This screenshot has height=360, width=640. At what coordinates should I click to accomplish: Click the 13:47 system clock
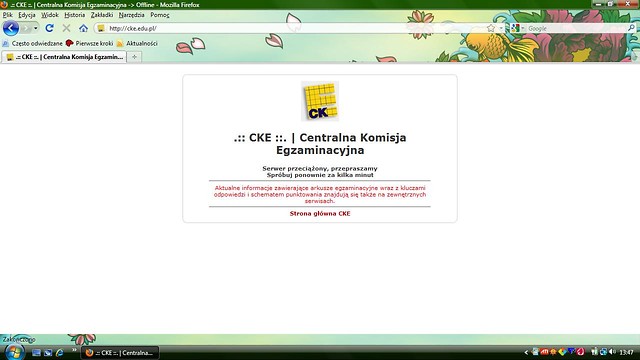pyautogui.click(x=626, y=352)
